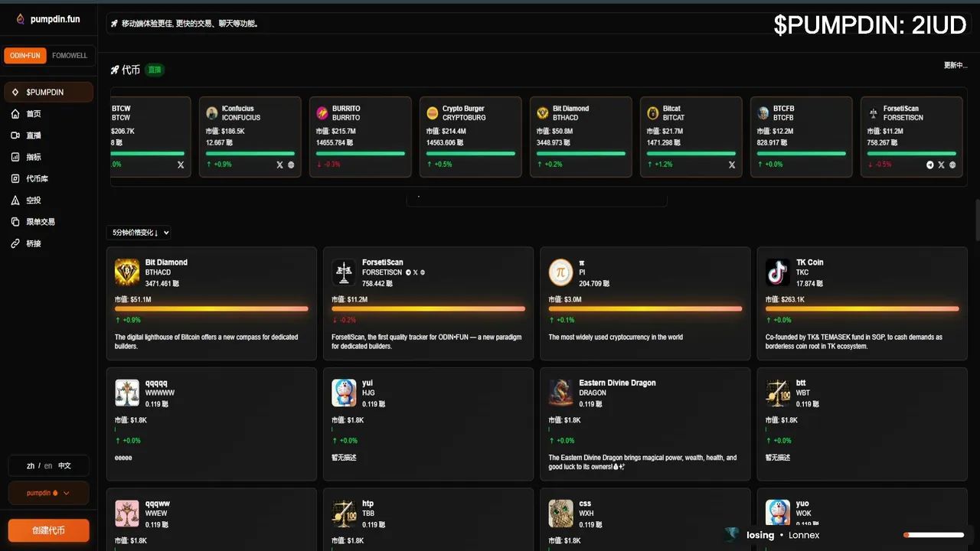Click the 更新中... status text
Screen dimensions: 980x551
pyautogui.click(x=955, y=65)
